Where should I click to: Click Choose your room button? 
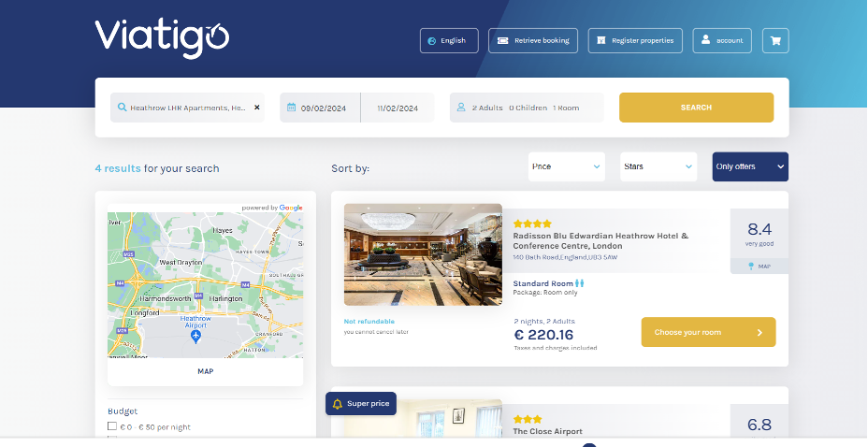pos(708,332)
